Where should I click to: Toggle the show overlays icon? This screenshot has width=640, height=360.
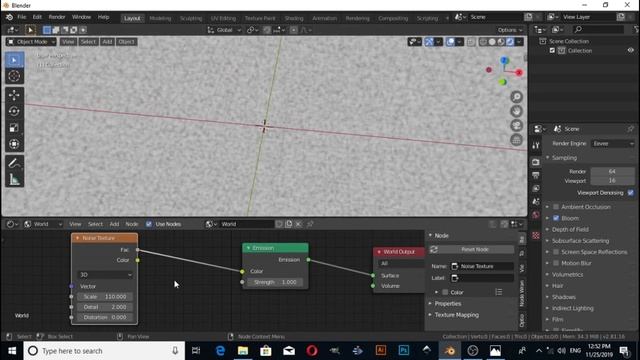[x=450, y=42]
